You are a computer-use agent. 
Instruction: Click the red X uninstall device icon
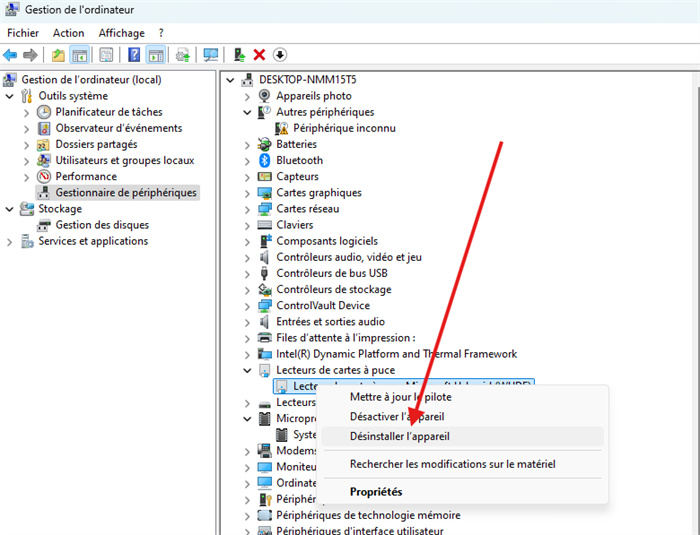click(x=259, y=55)
